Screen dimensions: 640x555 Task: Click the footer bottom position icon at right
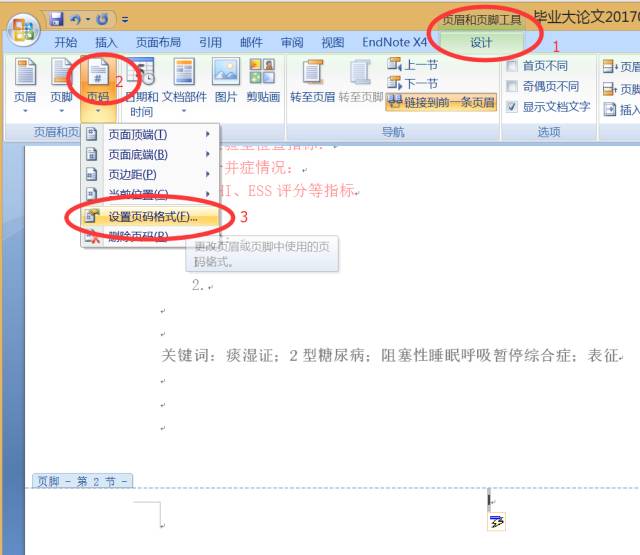click(x=611, y=88)
